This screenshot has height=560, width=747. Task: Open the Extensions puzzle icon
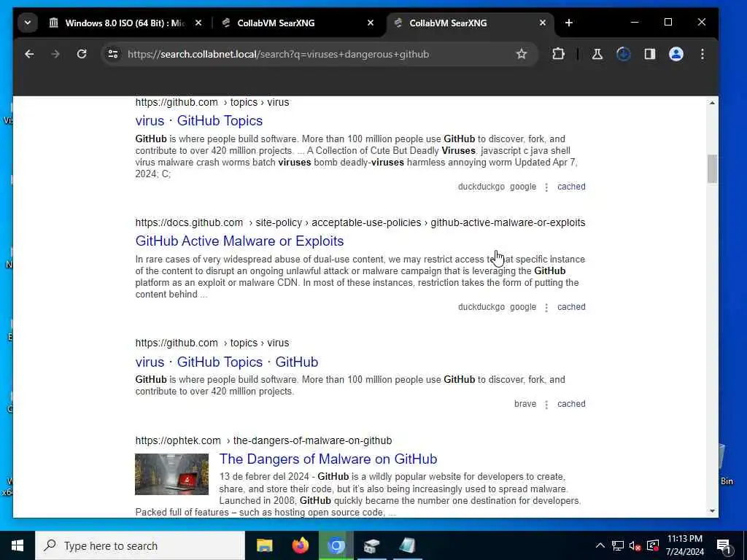coord(558,54)
